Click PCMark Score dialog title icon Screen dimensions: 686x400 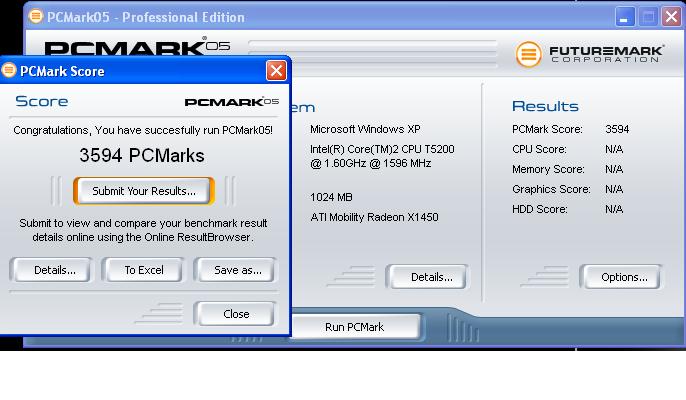coord(9,70)
